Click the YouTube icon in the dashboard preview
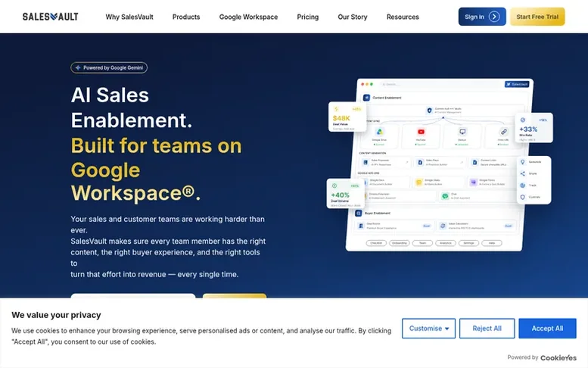Screen dimensions: 588x368 point(421,132)
